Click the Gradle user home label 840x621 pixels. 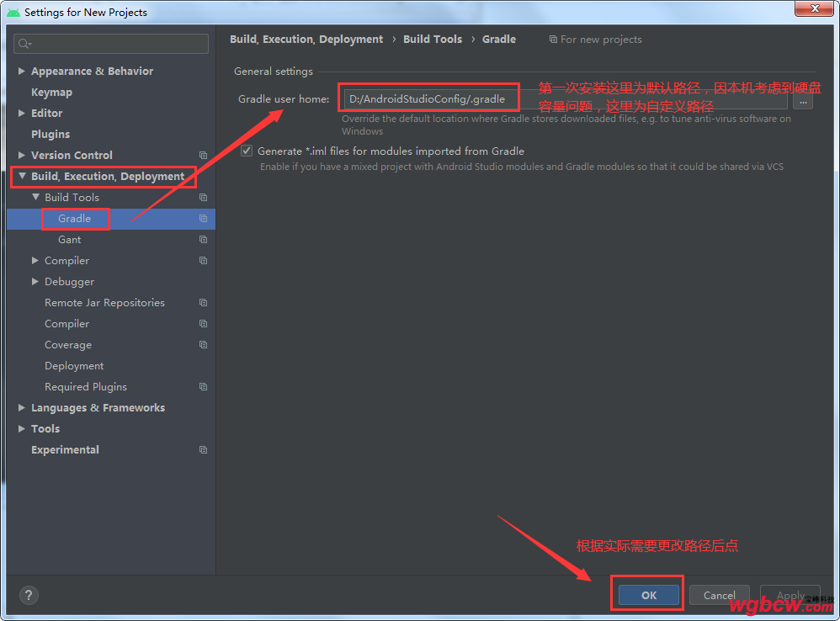click(284, 99)
